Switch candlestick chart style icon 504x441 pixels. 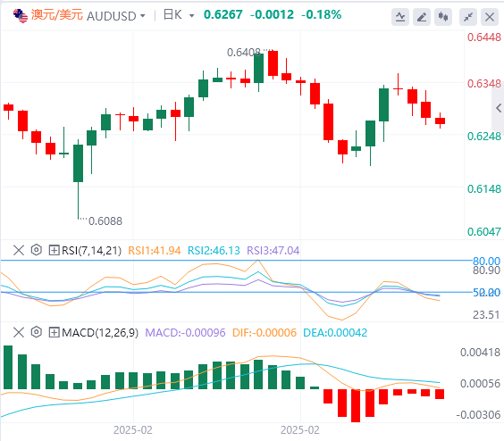click(x=443, y=17)
